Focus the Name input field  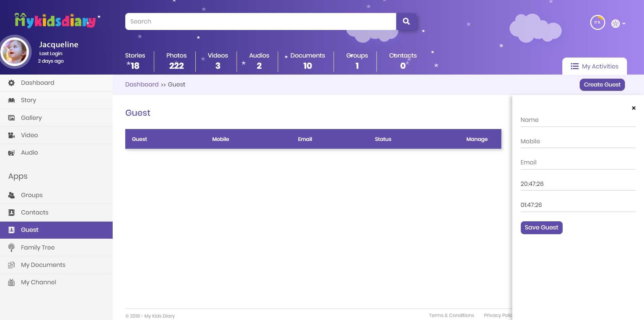[x=577, y=120]
